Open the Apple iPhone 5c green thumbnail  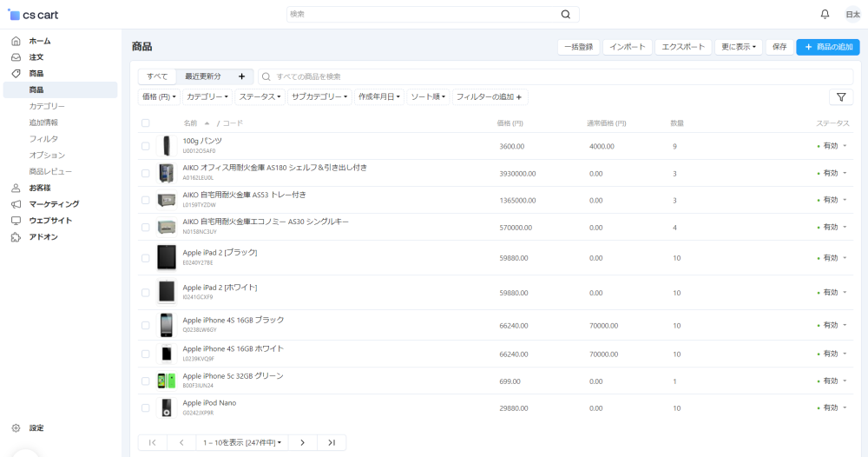167,381
